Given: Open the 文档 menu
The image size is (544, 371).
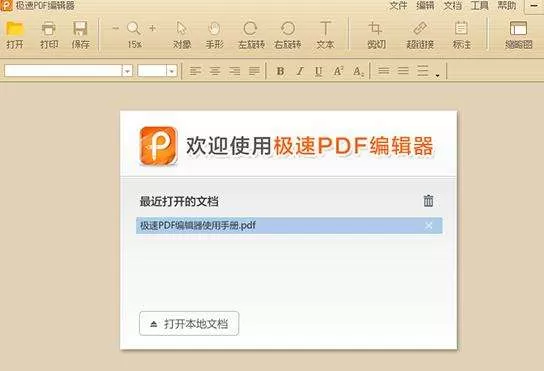Looking at the screenshot, I should pos(452,6).
